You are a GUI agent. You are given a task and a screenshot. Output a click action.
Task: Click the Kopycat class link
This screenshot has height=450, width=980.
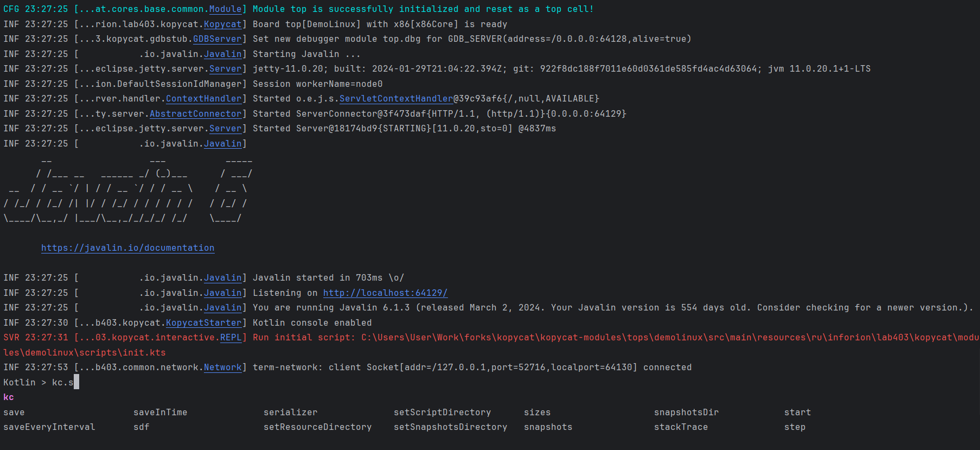click(223, 24)
